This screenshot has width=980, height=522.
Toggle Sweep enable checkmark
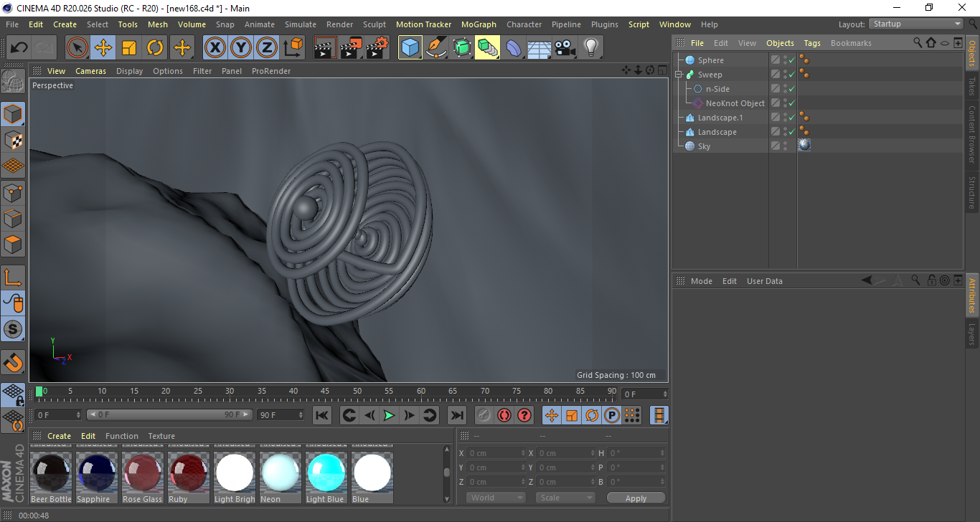[792, 75]
